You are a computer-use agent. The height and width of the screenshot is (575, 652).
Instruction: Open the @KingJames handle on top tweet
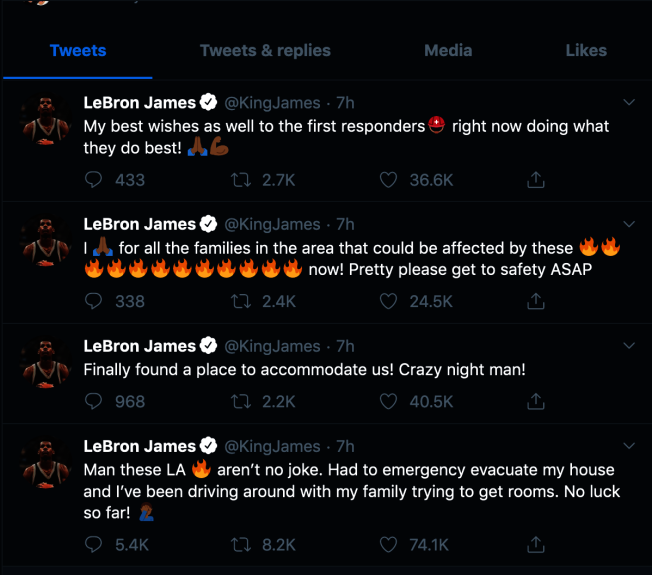pyautogui.click(x=272, y=103)
